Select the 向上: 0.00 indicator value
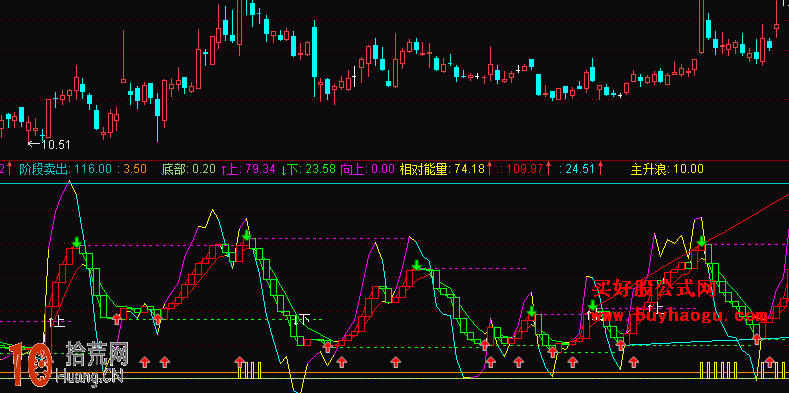This screenshot has height=393, width=789. coord(367,169)
